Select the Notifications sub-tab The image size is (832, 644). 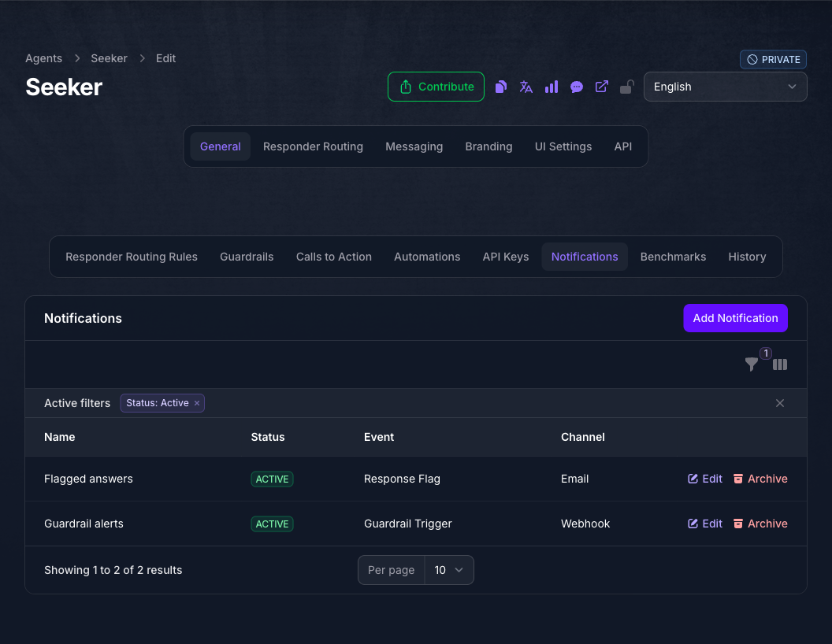click(x=585, y=257)
